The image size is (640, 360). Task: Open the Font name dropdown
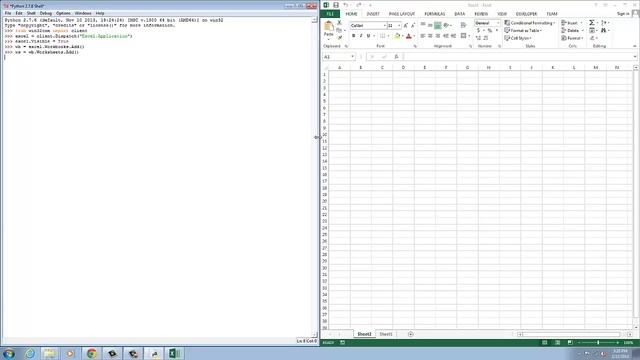[384, 26]
